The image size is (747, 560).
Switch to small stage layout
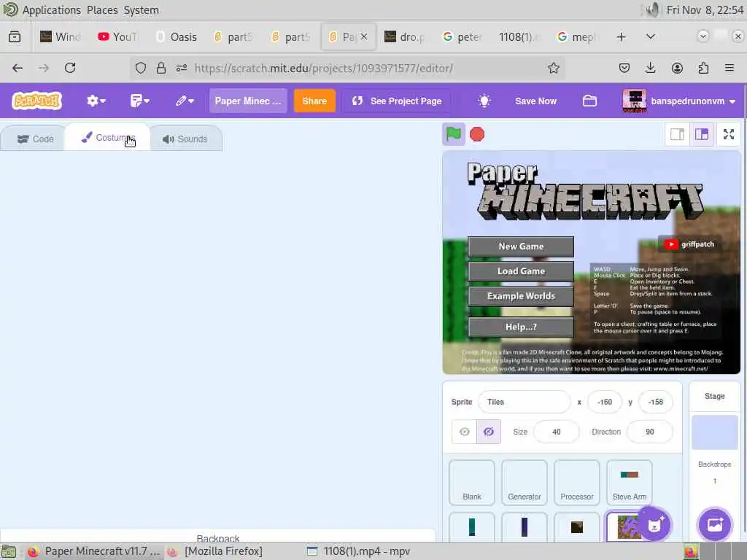[677, 134]
